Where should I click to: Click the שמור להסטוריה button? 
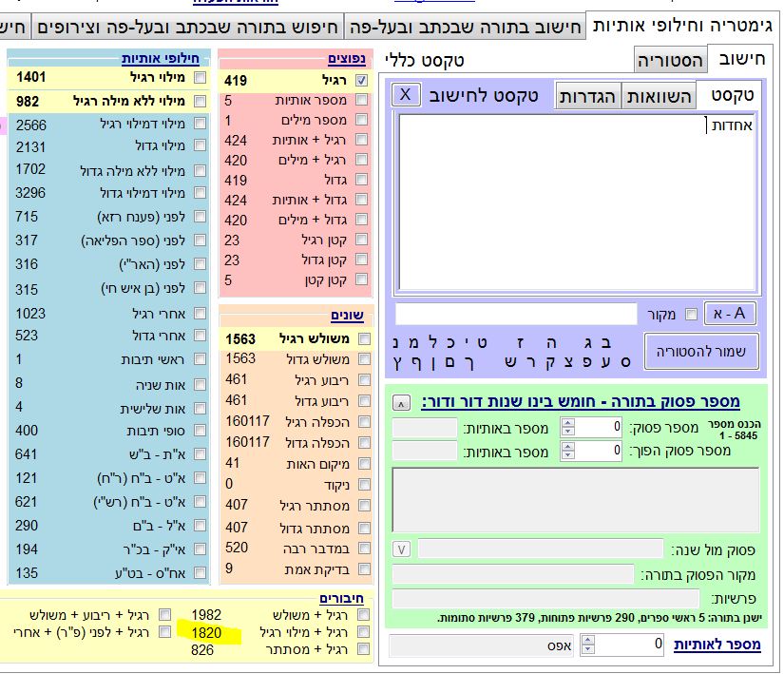point(701,352)
